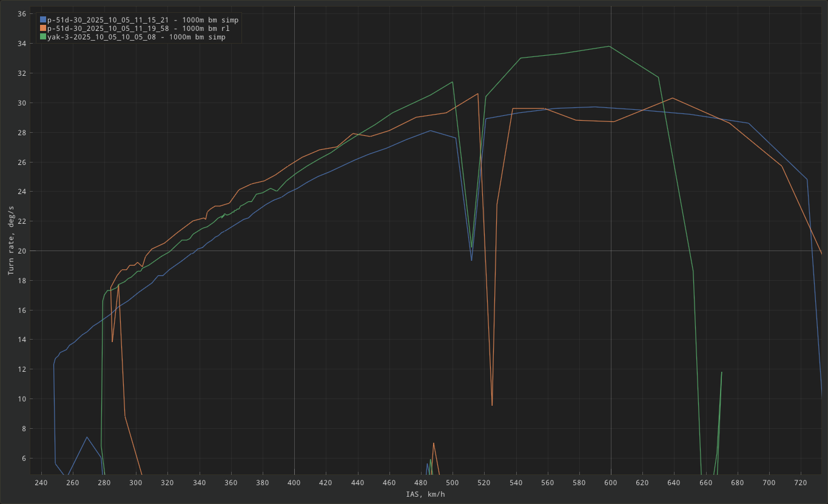Select the 400 tick label on the x-axis
Screen dimensions: 828x504
(294, 483)
